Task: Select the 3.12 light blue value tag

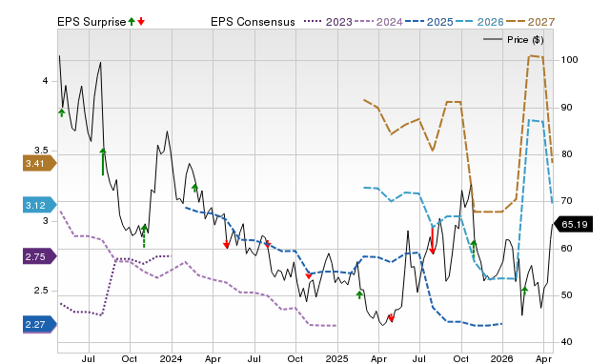Action: 40,205
